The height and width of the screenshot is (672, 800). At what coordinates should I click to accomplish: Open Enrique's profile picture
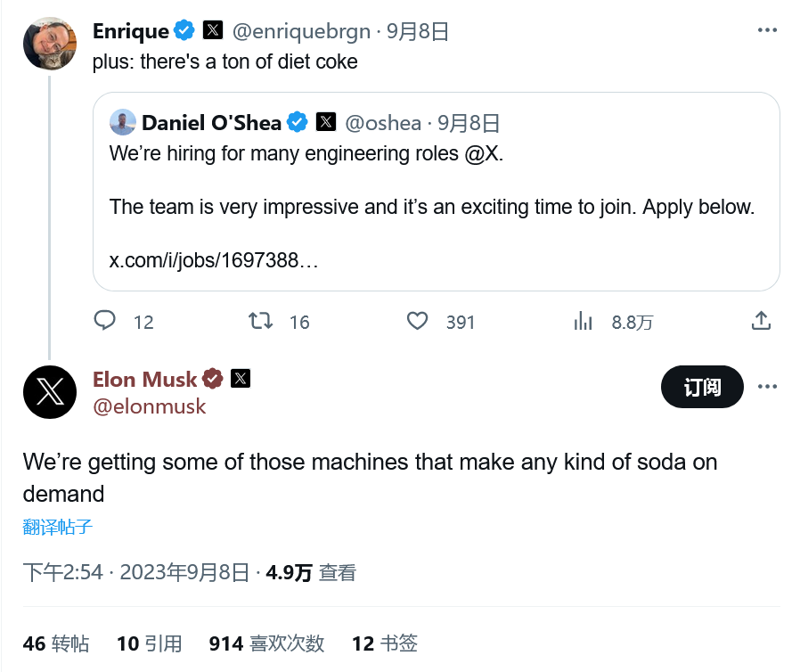[50, 43]
